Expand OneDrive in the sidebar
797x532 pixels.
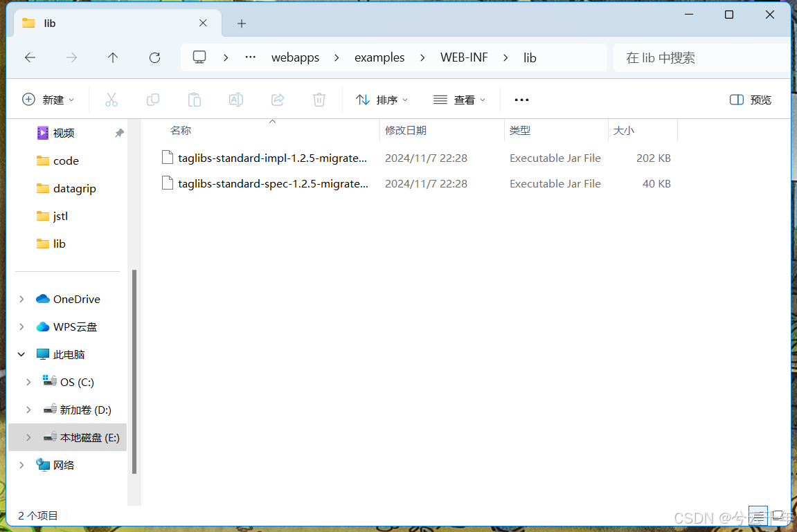(x=21, y=298)
